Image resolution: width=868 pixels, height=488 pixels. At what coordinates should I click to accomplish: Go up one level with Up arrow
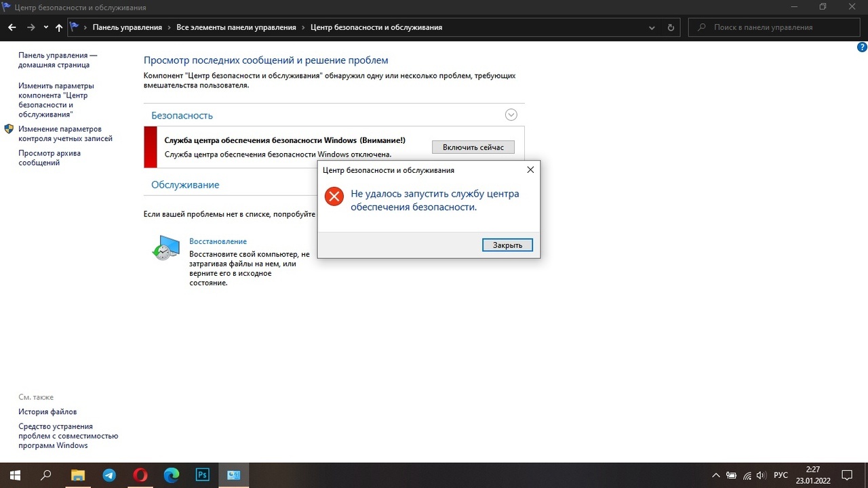(59, 28)
